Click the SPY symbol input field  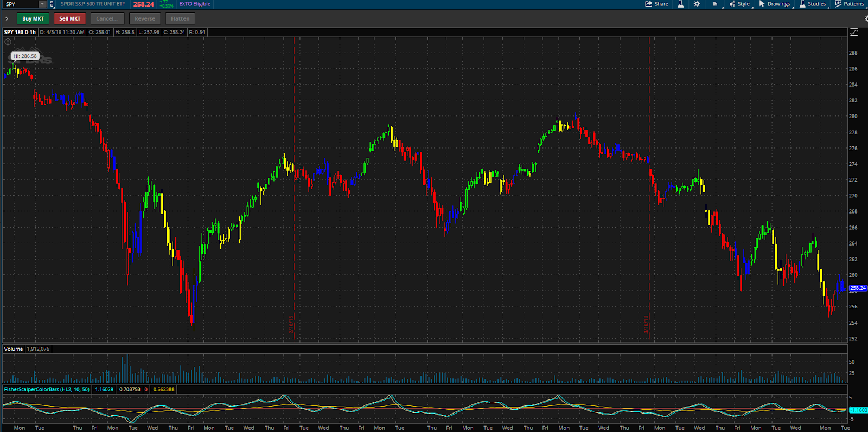(21, 4)
